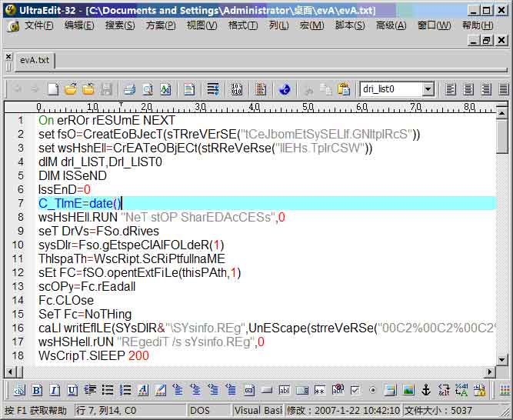
Task: Insert HTML button control icon
Action: click(267, 390)
